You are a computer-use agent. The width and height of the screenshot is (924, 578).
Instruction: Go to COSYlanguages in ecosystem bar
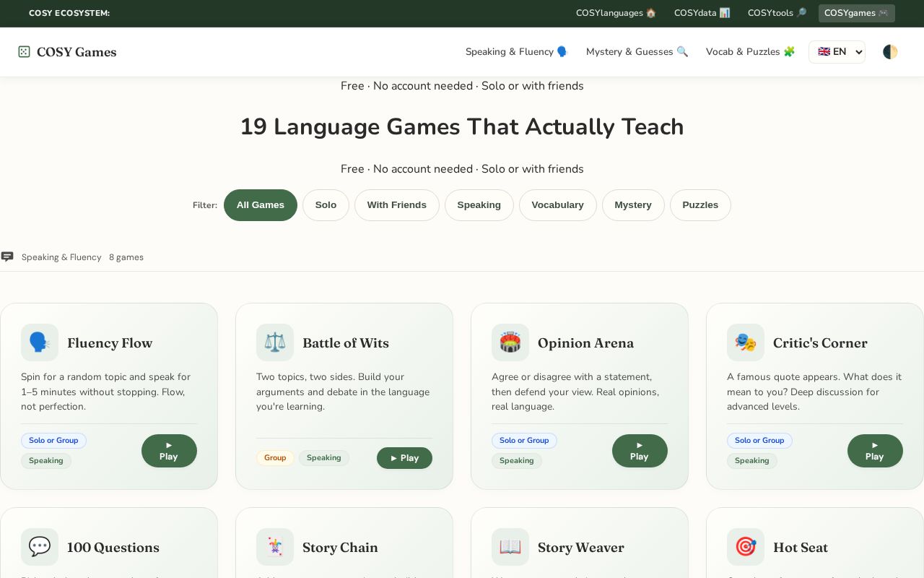click(x=616, y=13)
